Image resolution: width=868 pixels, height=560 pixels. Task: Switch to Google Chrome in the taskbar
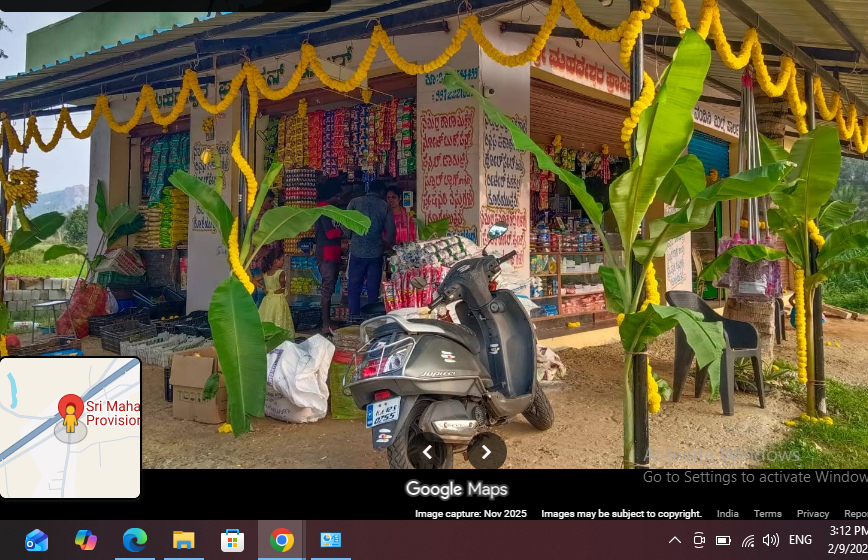pos(281,540)
